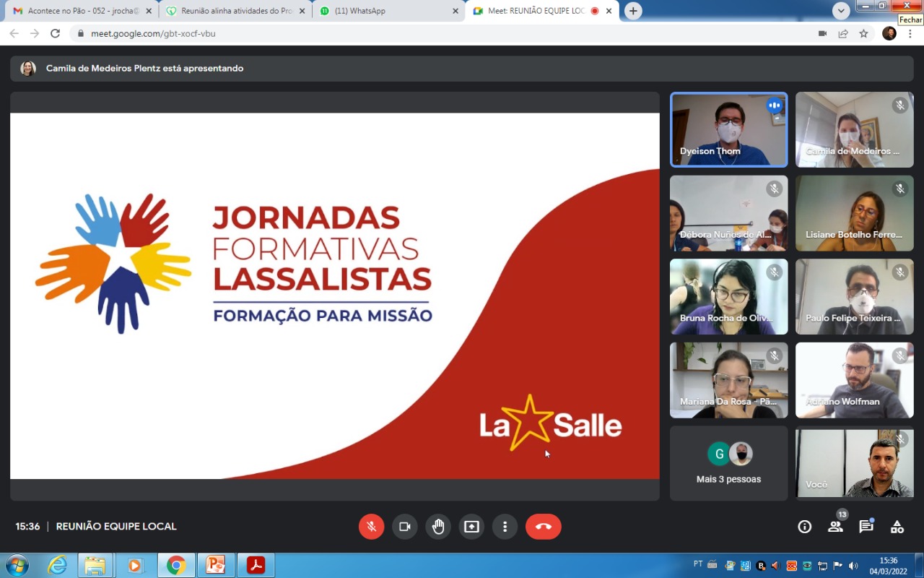Select Lisiane Botelho Ferre video tile

pos(855,213)
